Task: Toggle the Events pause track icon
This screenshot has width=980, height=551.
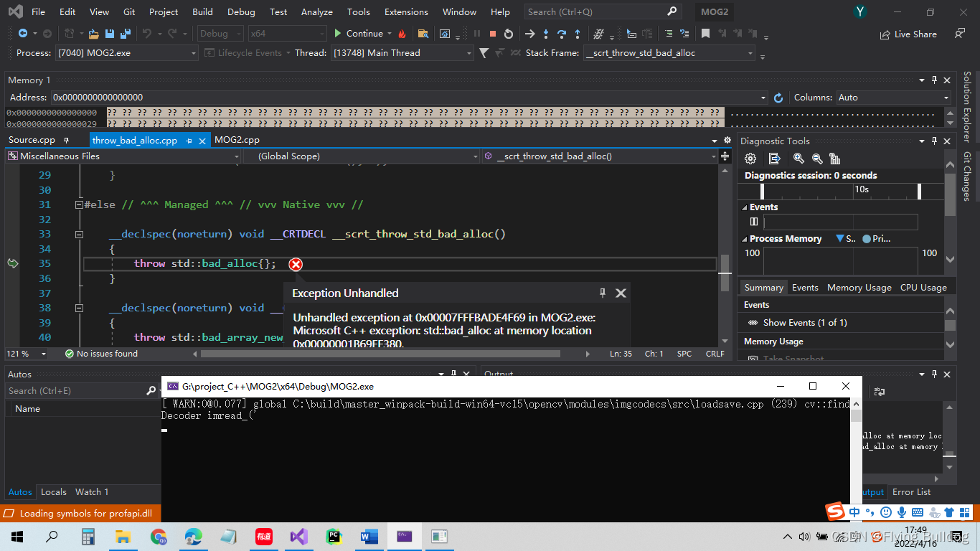Action: point(754,222)
